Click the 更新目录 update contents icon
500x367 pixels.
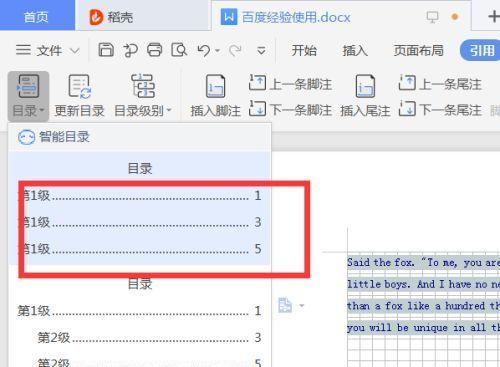[80, 86]
